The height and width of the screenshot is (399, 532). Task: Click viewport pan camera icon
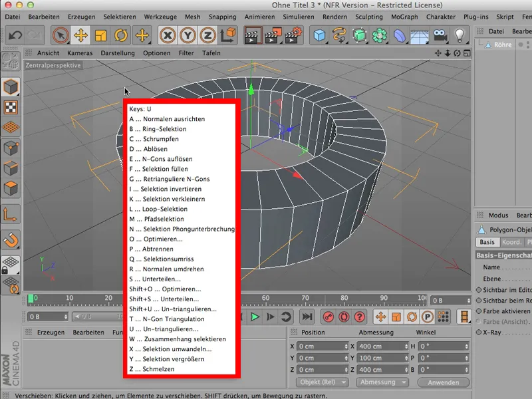[438, 53]
